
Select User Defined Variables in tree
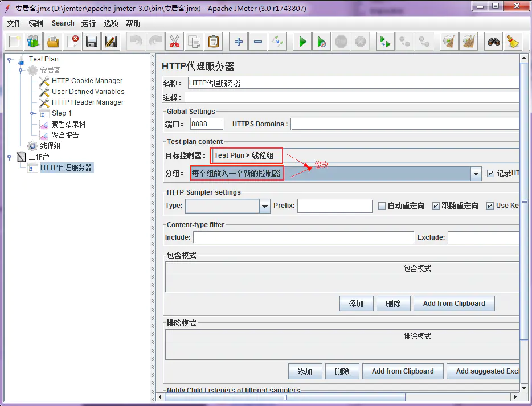click(88, 92)
